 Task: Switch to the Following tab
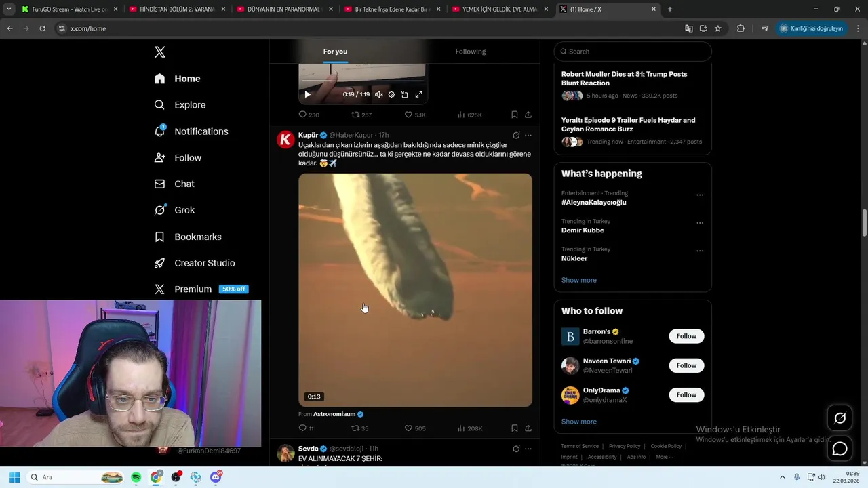[470, 52]
